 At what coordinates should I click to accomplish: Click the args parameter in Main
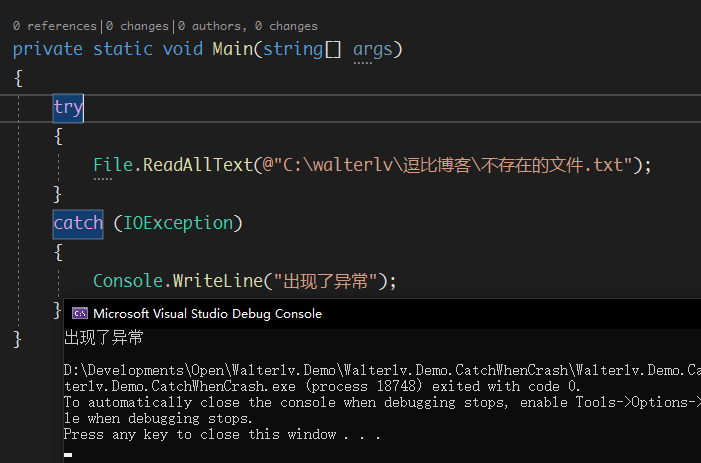tap(373, 49)
